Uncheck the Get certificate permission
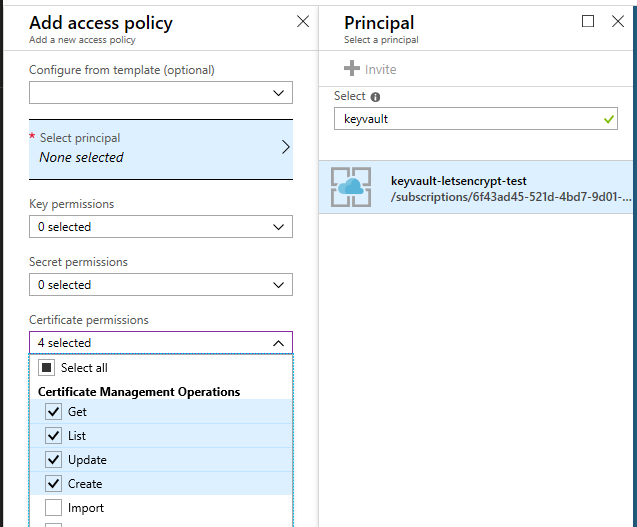This screenshot has width=637, height=527. coord(54,412)
